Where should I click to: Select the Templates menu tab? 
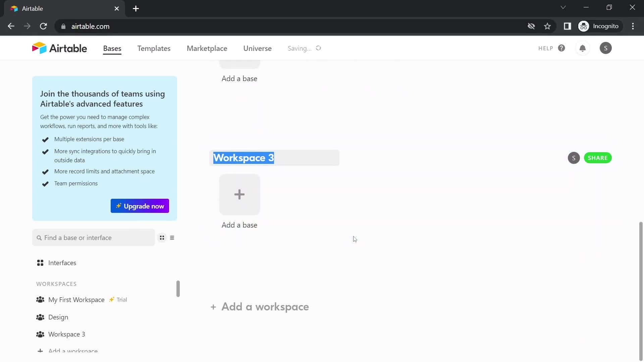154,48
